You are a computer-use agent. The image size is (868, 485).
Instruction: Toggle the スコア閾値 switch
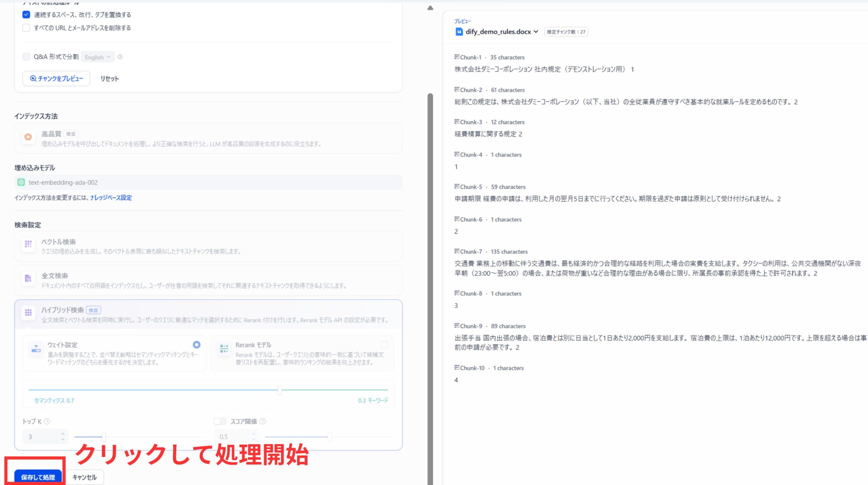220,421
